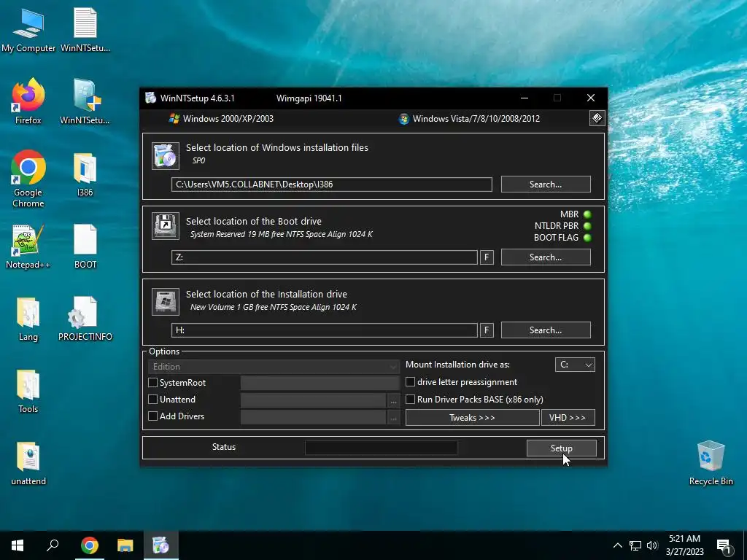
Task: Click the SystemRoot text field
Action: tap(320, 383)
